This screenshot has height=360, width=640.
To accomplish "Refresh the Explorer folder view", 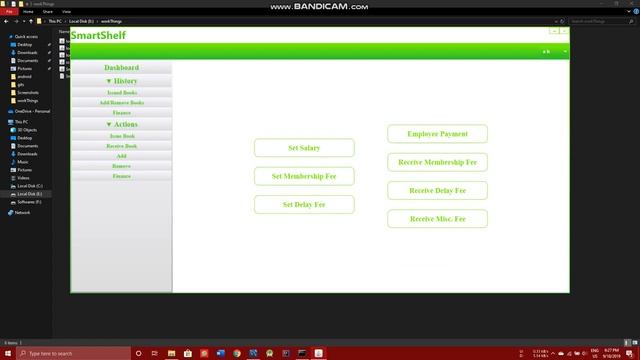I will tap(562, 21).
